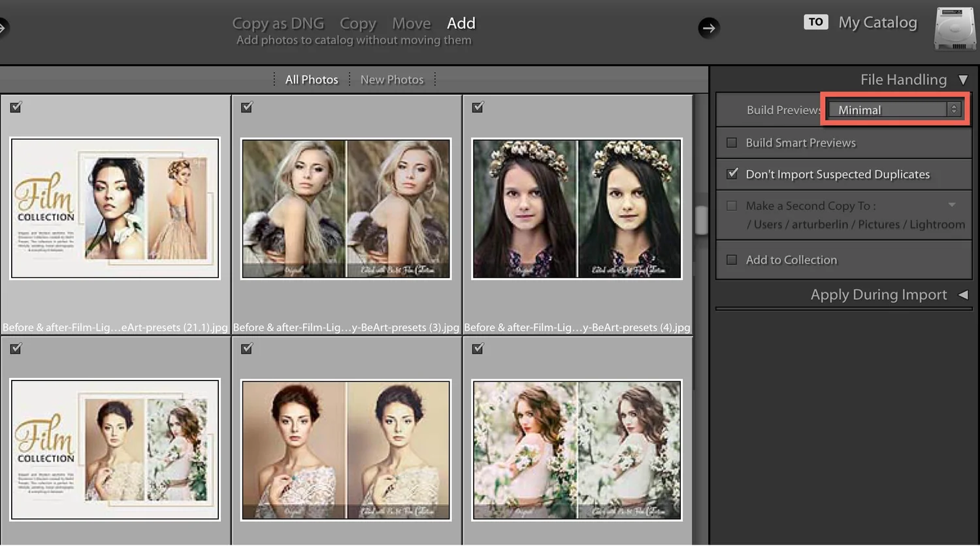Click the stepper arrows beside Minimal

tap(953, 109)
